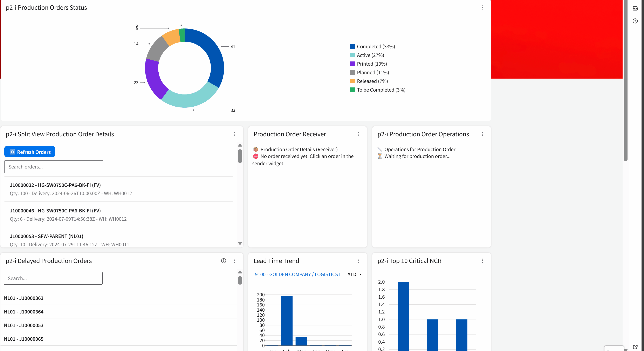
Task: Click info icon on Delayed Production Orders
Action: (x=224, y=261)
